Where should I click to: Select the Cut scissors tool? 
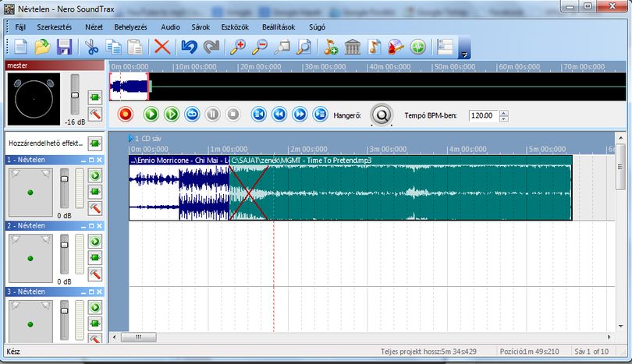point(92,47)
